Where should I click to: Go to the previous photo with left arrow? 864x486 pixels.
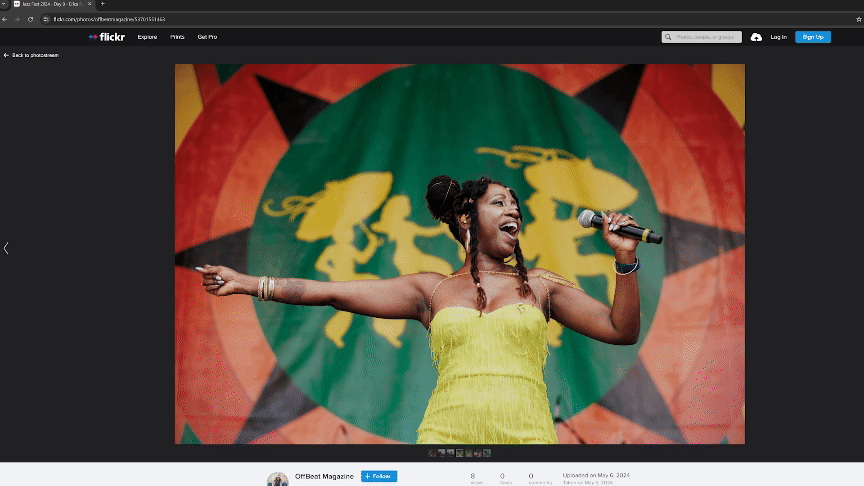pyautogui.click(x=6, y=248)
